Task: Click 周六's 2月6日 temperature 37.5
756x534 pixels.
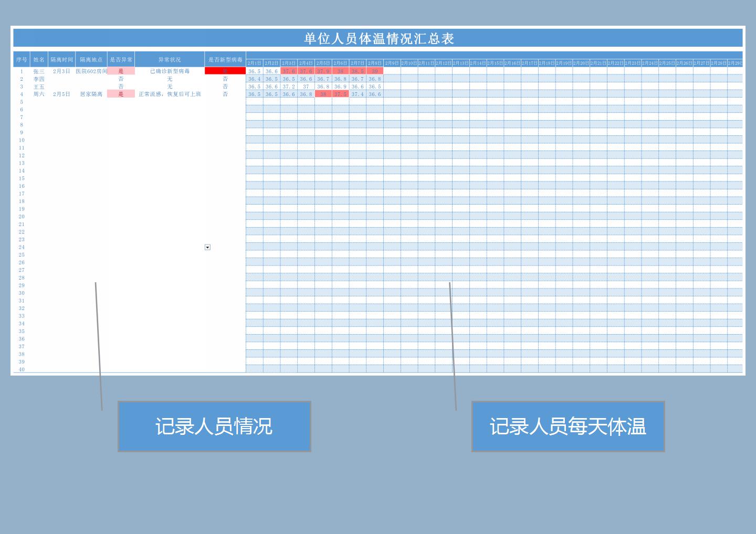Action: [x=340, y=94]
